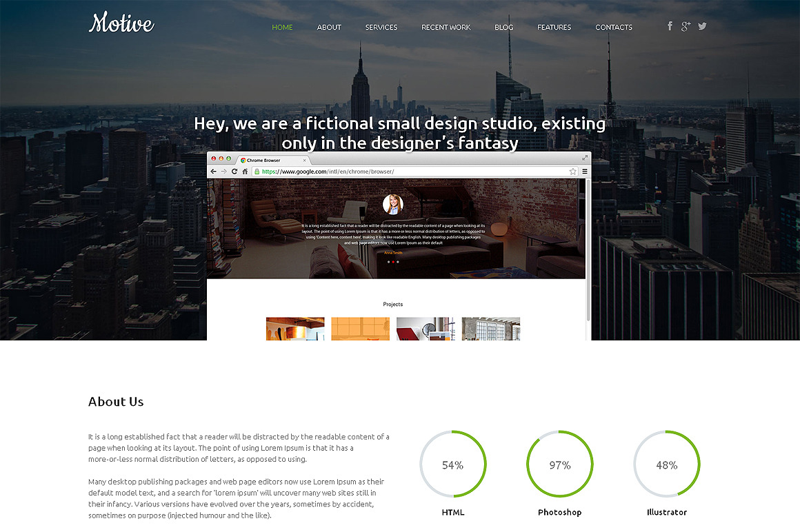The image size is (800, 532).
Task: Open the Twitter bird icon
Action: pos(702,26)
